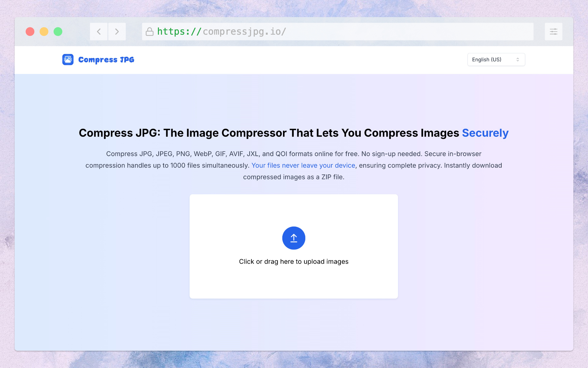Open browser settings via the tune icon
The image size is (588, 368).
553,31
